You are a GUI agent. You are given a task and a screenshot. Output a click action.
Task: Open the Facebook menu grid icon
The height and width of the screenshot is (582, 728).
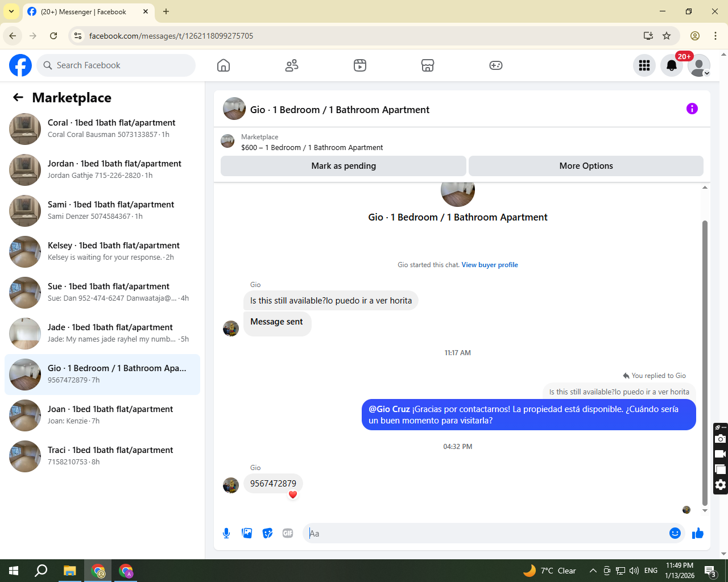pos(644,65)
